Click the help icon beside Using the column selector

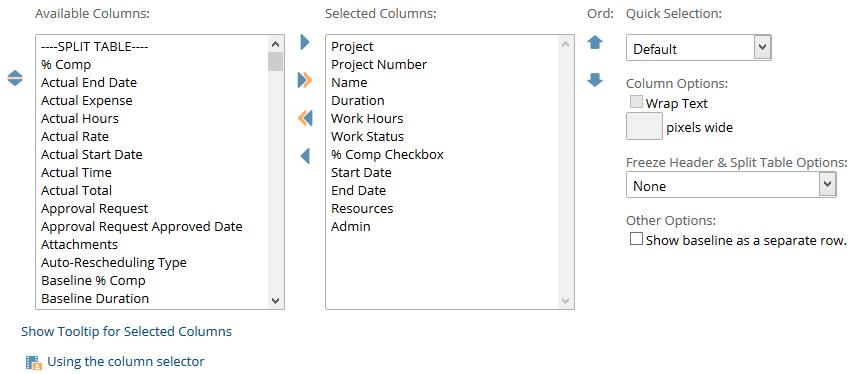tap(33, 363)
